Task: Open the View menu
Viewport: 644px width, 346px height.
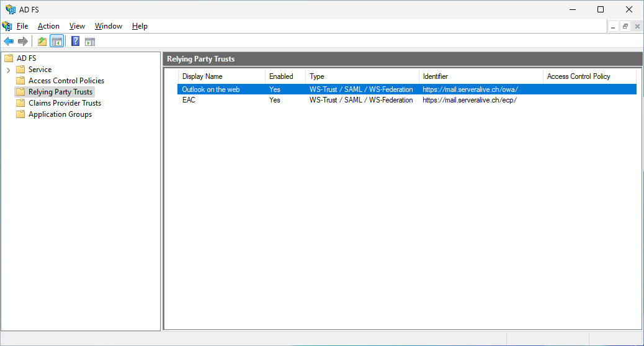Action: [77, 26]
